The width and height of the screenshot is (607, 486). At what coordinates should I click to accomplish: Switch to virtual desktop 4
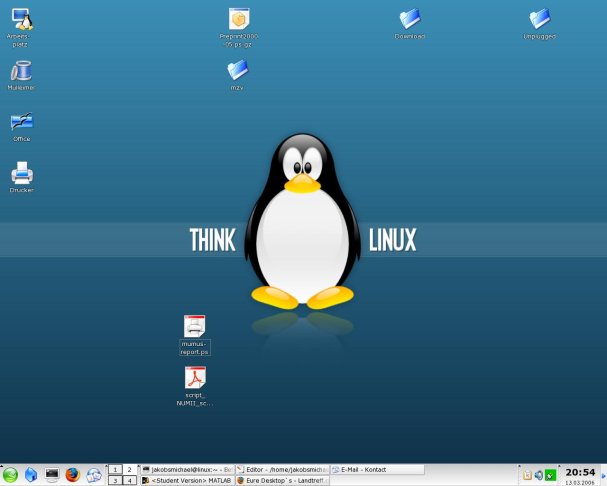point(129,481)
